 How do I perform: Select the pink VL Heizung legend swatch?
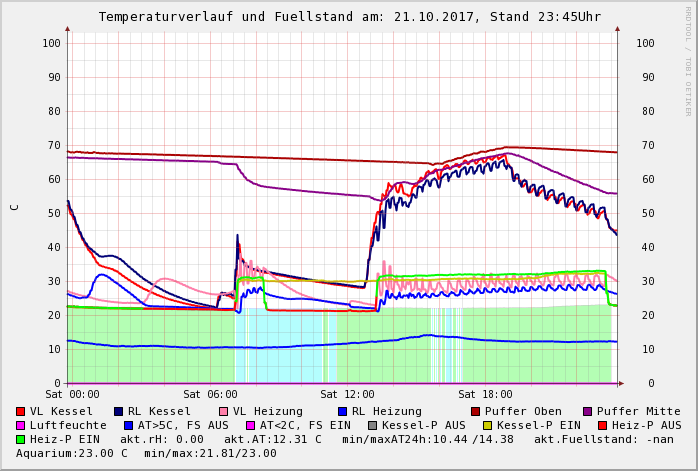[224, 411]
